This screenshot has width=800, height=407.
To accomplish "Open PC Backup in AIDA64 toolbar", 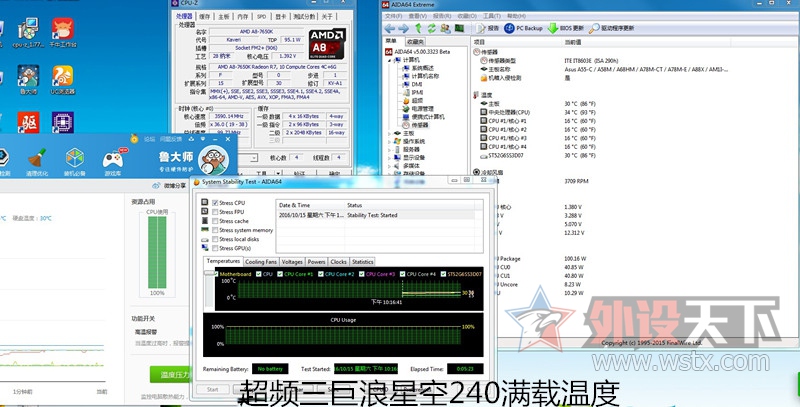I will pyautogui.click(x=523, y=29).
